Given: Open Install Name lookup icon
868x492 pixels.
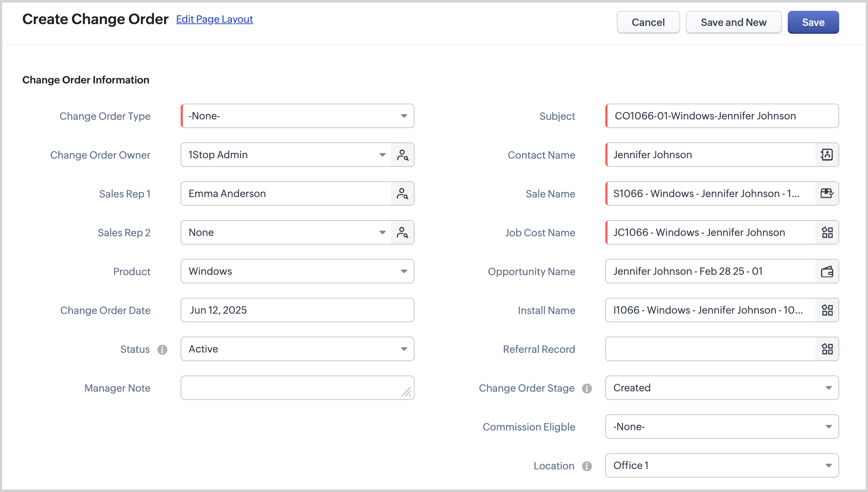Looking at the screenshot, I should tap(827, 310).
